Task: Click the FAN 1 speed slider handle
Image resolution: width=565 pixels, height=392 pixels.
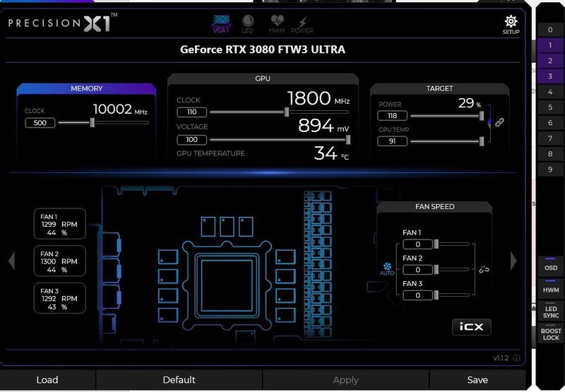Action: point(436,244)
